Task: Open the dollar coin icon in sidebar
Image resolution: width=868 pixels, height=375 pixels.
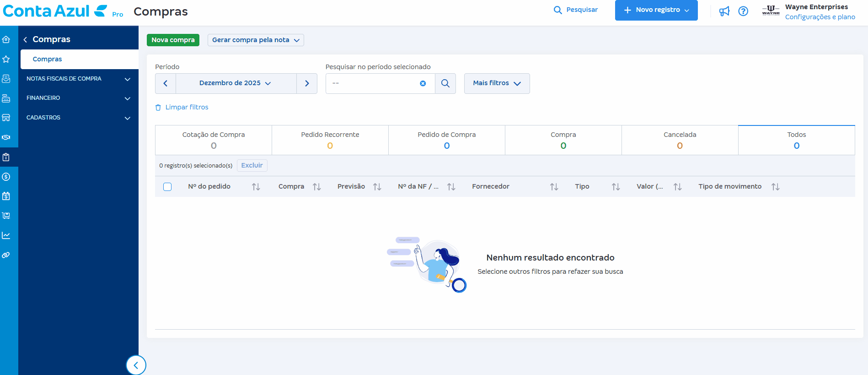Action: pos(6,177)
